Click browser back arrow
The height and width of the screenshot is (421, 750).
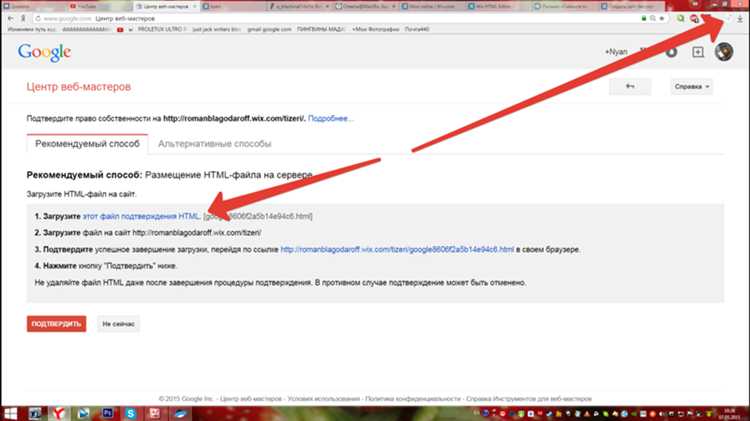point(11,18)
